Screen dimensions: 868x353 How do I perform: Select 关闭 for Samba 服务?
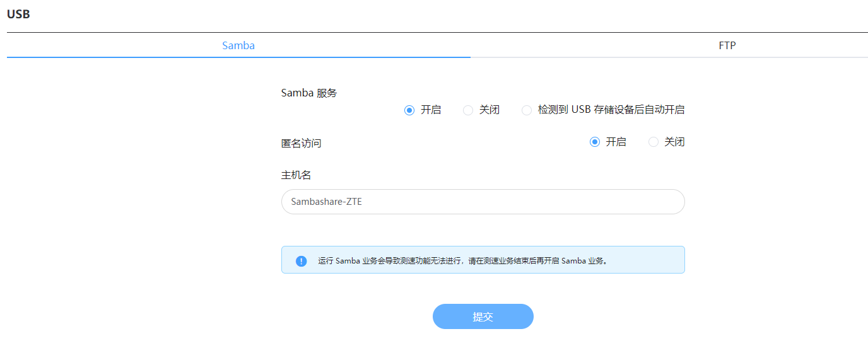tap(468, 110)
